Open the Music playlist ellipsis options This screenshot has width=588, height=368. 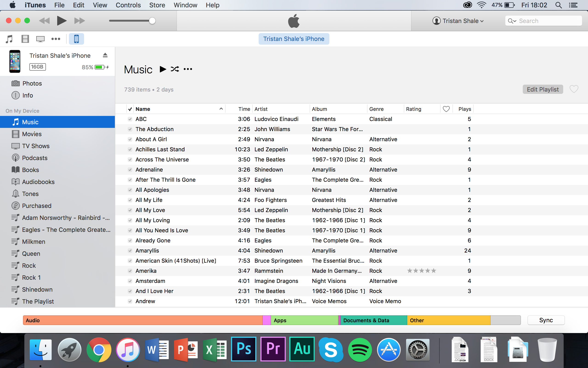(188, 69)
